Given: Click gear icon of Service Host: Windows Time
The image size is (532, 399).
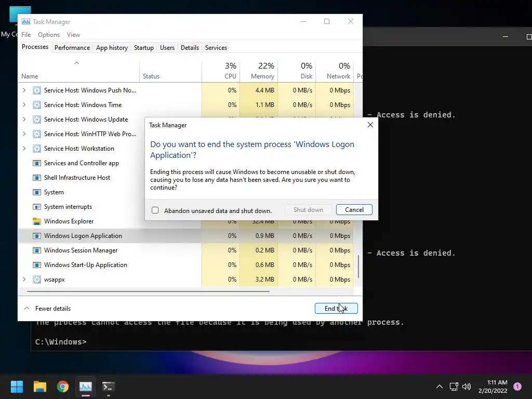Looking at the screenshot, I should click(37, 105).
